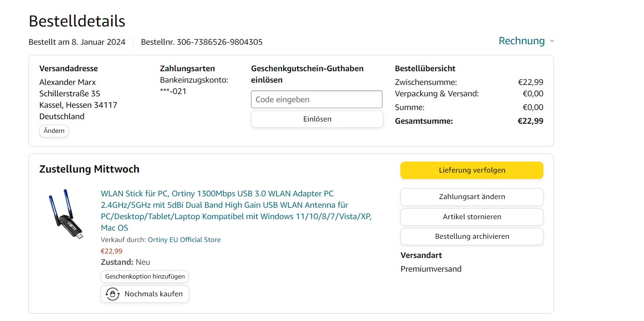
Task: Choose Zahlungsart ändern
Action: pyautogui.click(x=472, y=197)
